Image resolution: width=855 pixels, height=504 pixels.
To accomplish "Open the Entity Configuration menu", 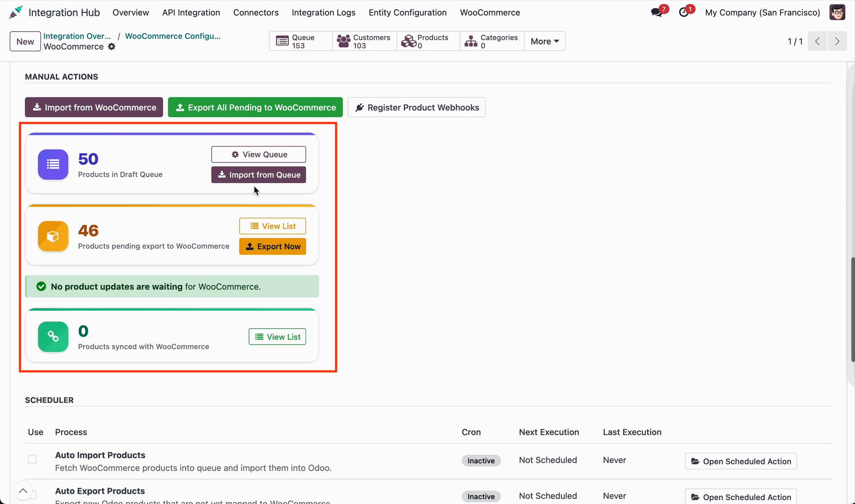I will tap(407, 12).
